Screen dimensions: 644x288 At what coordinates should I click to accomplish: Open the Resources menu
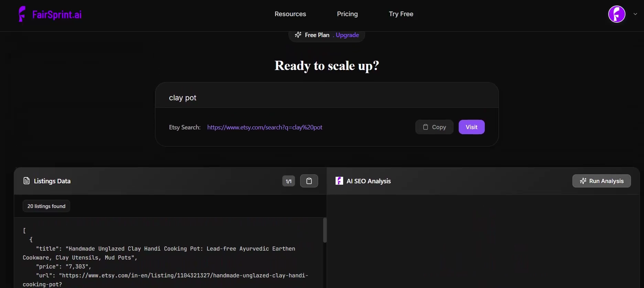click(290, 14)
